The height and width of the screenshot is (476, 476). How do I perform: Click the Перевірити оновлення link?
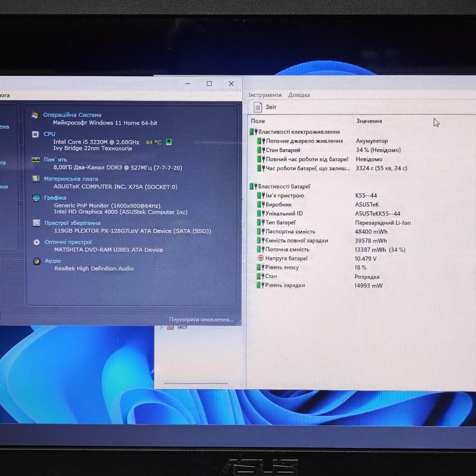point(201,319)
